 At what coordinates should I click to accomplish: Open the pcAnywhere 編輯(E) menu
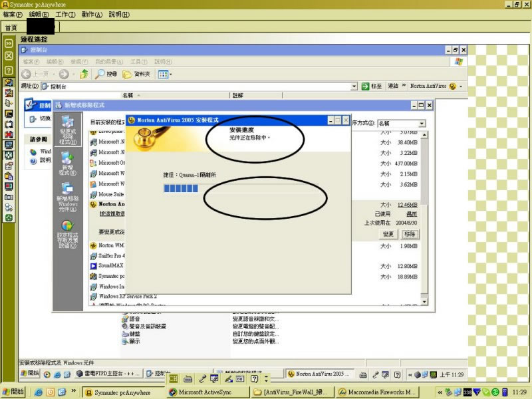click(x=39, y=15)
